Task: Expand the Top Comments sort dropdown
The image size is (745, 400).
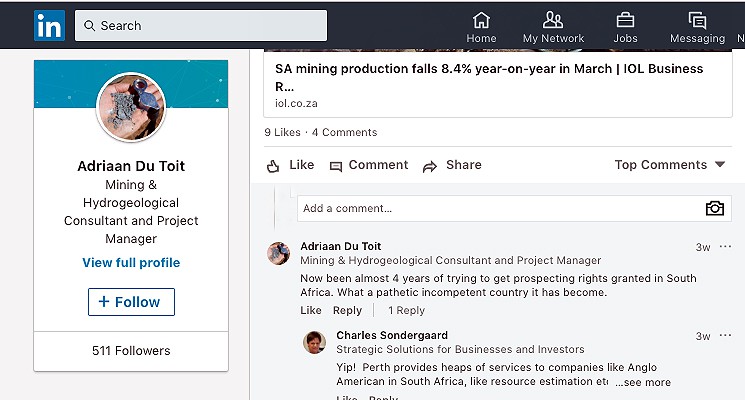Action: click(x=669, y=165)
